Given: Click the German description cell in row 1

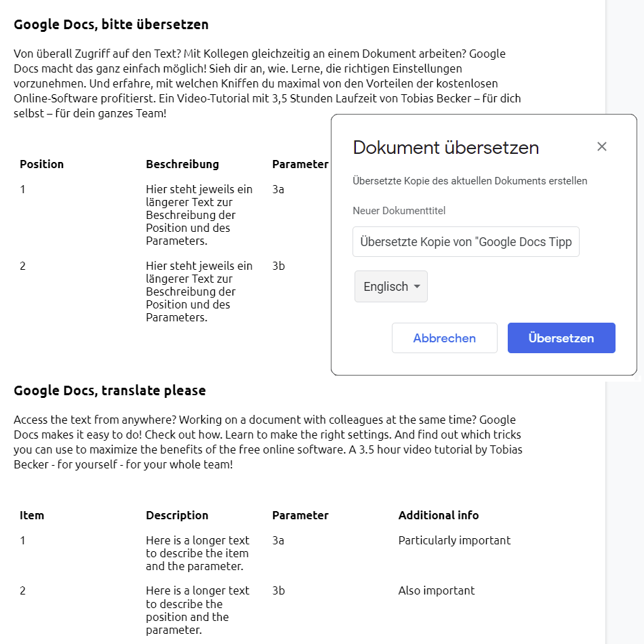Looking at the screenshot, I should point(199,215).
